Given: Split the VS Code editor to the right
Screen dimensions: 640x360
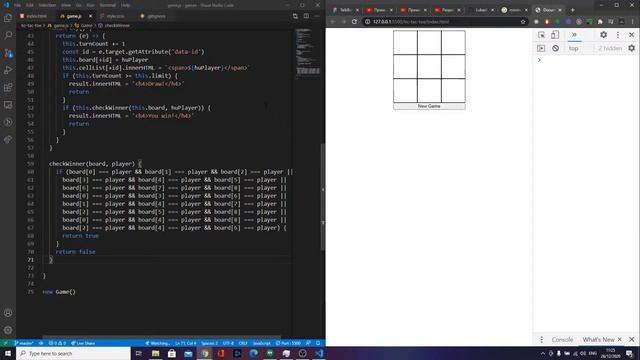Looking at the screenshot, I should click(306, 16).
